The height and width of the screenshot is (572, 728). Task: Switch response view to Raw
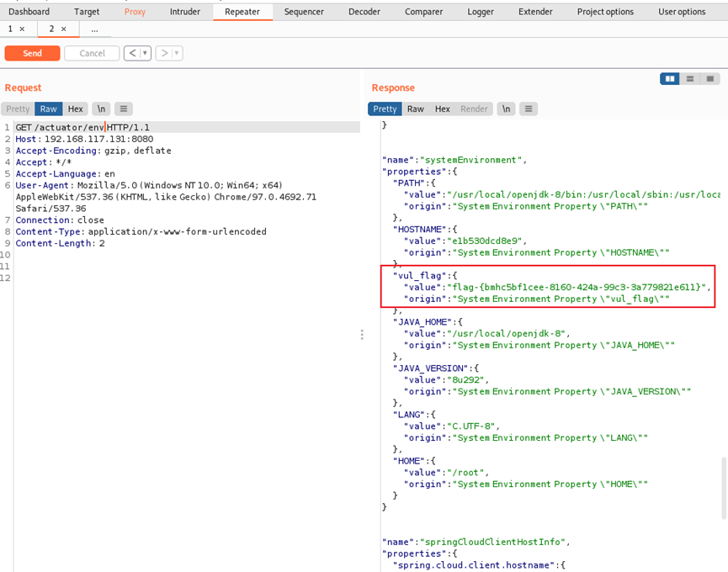tap(416, 109)
